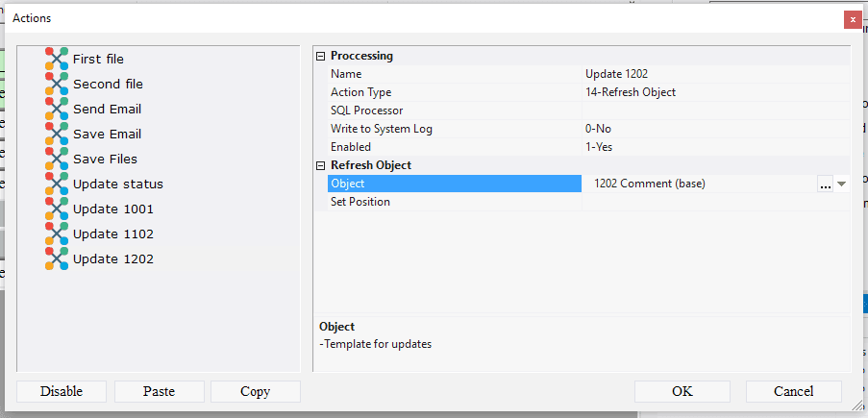Collapse the Proccessing section
The width and height of the screenshot is (868, 418).
[321, 56]
